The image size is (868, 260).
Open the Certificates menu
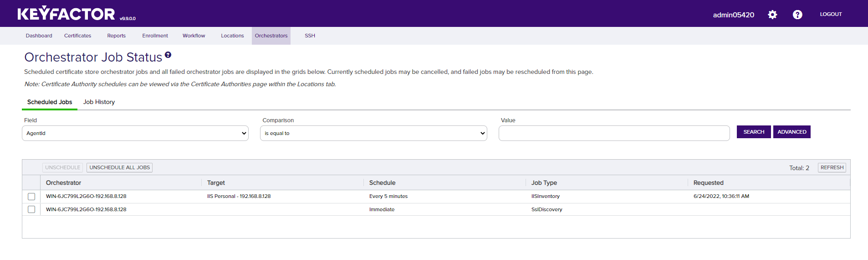tap(77, 36)
